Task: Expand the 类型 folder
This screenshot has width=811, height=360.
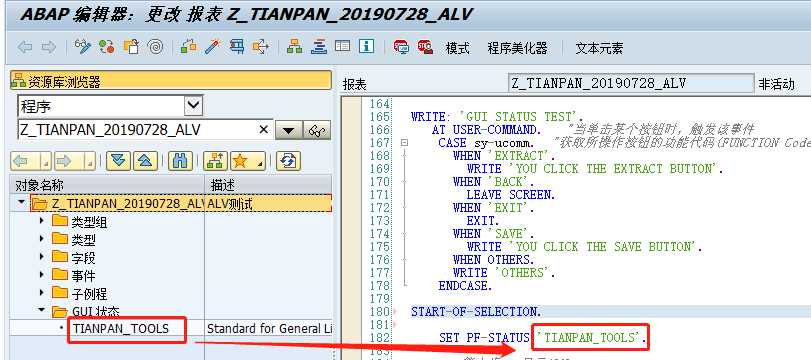Action: coord(42,238)
